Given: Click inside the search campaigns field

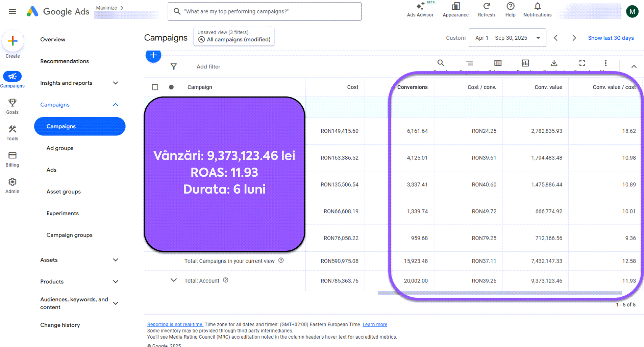Looking at the screenshot, I should (x=264, y=11).
